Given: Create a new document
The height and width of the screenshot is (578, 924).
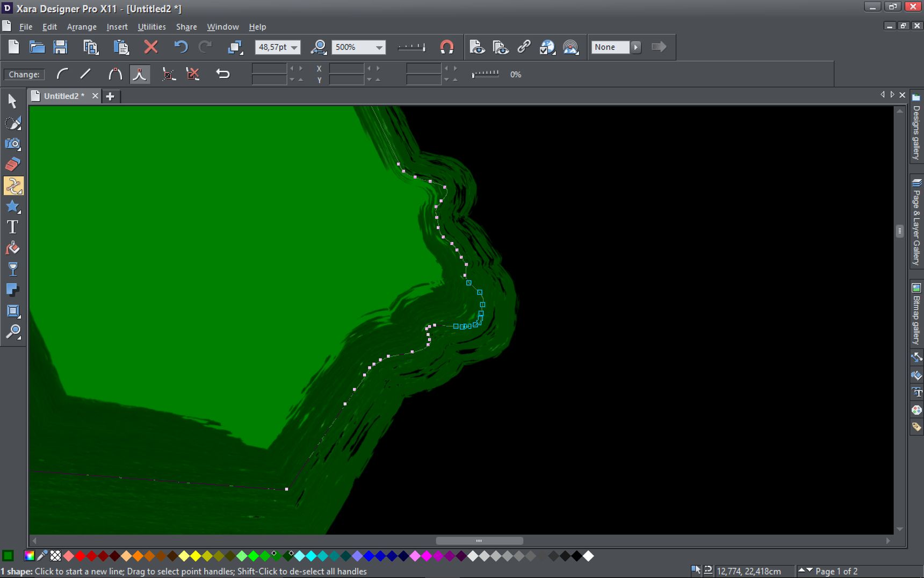Looking at the screenshot, I should pyautogui.click(x=14, y=47).
